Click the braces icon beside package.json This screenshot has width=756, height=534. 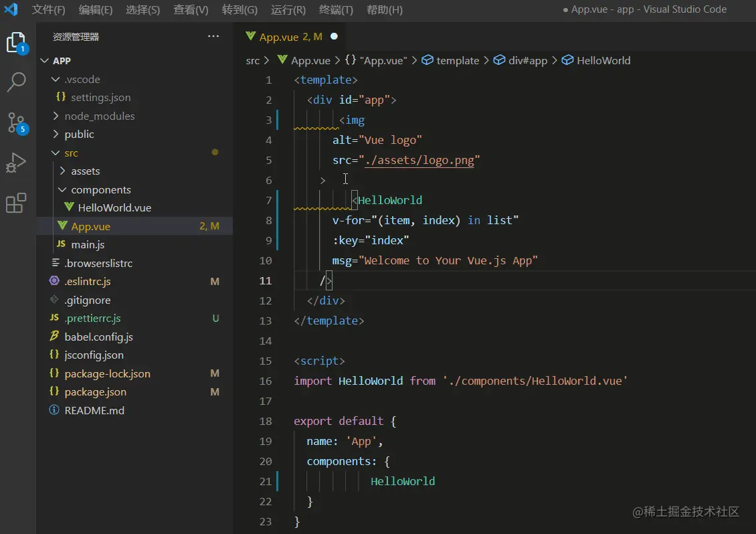pyautogui.click(x=54, y=391)
